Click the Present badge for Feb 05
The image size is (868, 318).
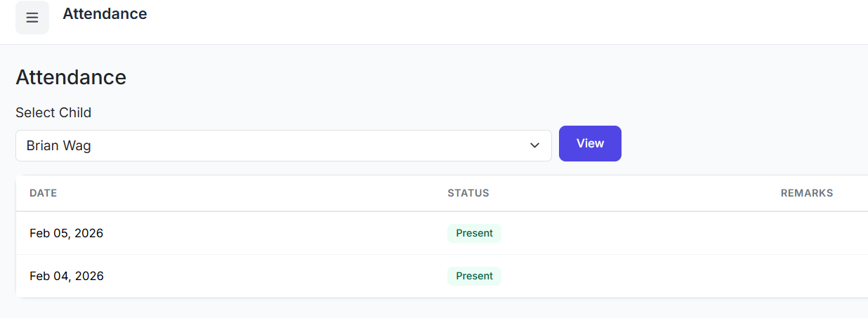[x=474, y=233]
